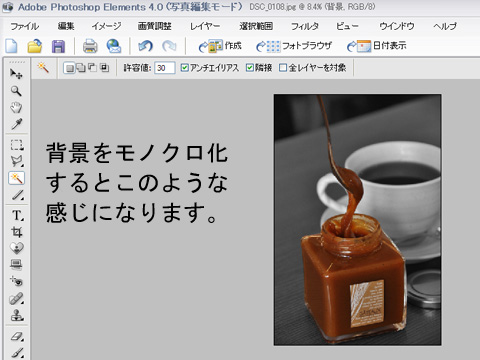Choose New Selection mode

[69, 68]
